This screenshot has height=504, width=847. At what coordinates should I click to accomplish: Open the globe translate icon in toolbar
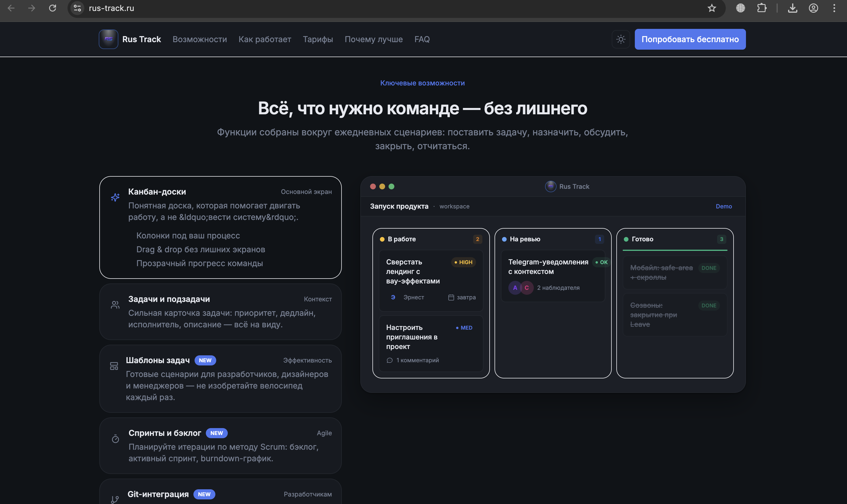[x=740, y=8]
